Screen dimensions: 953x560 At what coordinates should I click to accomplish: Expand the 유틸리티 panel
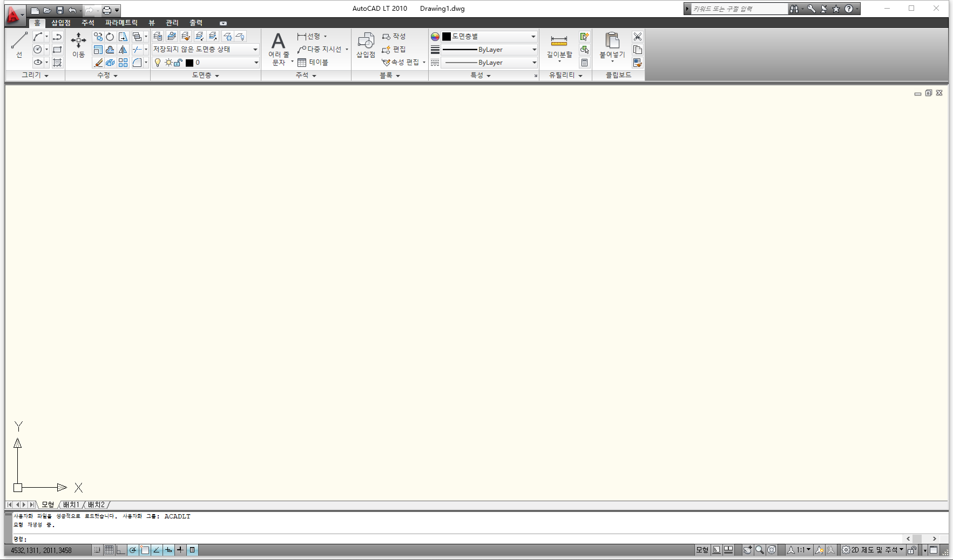tap(566, 75)
